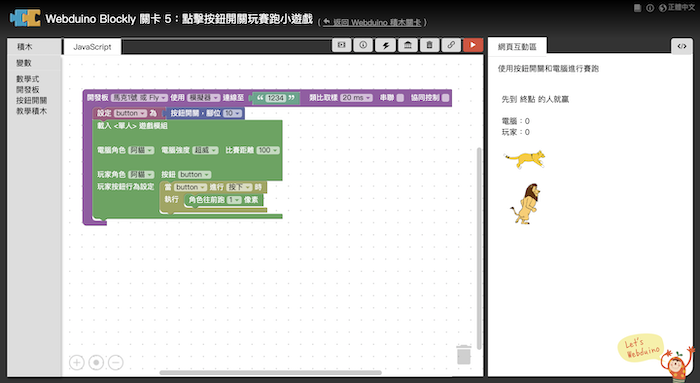
Task: Click the link/share icon in toolbar
Action: click(x=451, y=45)
